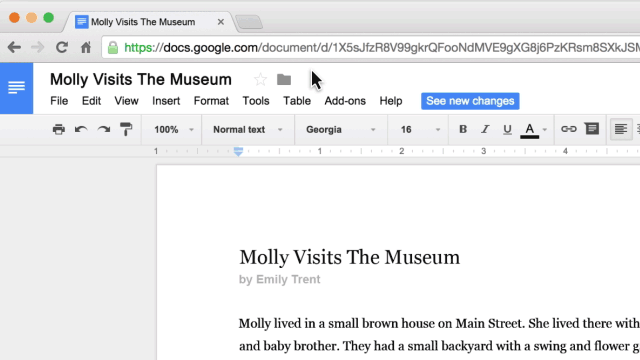Move document using the folder icon

(284, 79)
